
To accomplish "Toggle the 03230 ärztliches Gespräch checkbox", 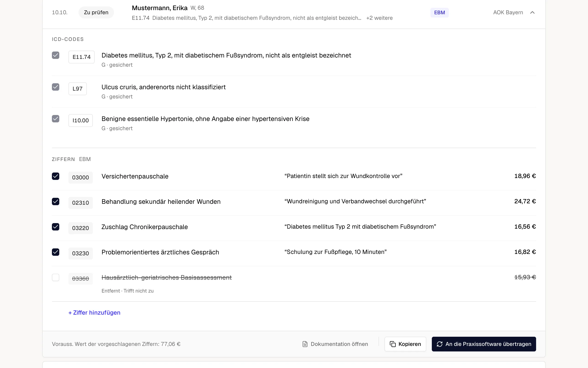I will click(x=56, y=252).
